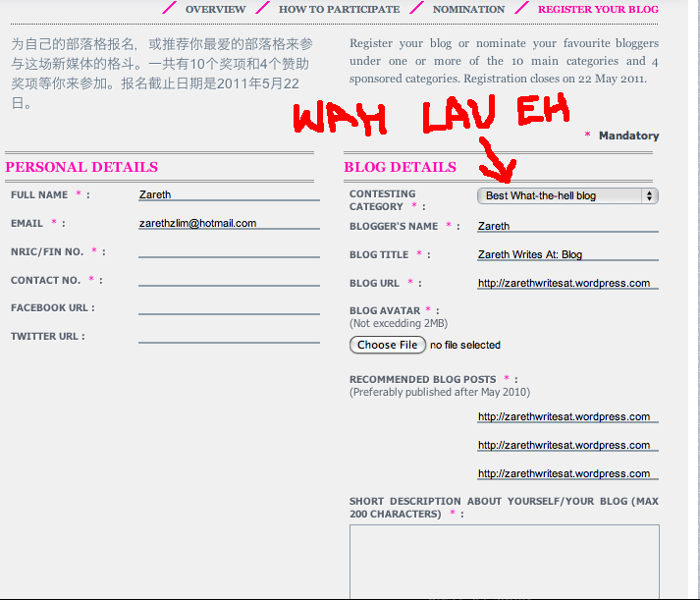Go to How To Participate tab
The height and width of the screenshot is (600, 700).
coord(339,9)
